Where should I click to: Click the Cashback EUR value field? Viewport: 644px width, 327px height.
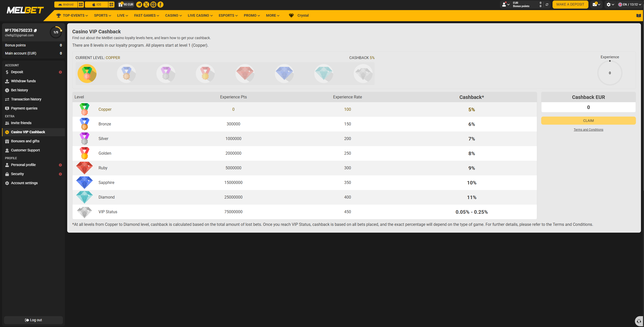coord(588,107)
